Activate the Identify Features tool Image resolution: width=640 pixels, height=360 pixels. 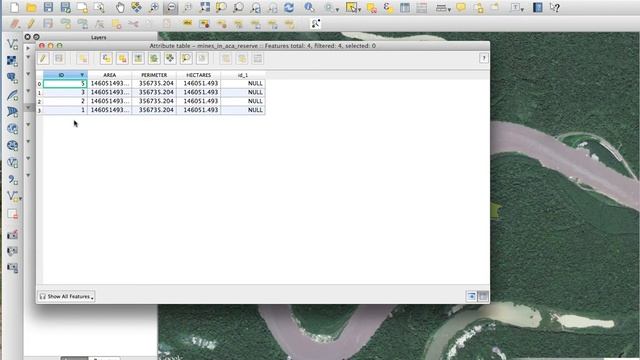click(309, 7)
